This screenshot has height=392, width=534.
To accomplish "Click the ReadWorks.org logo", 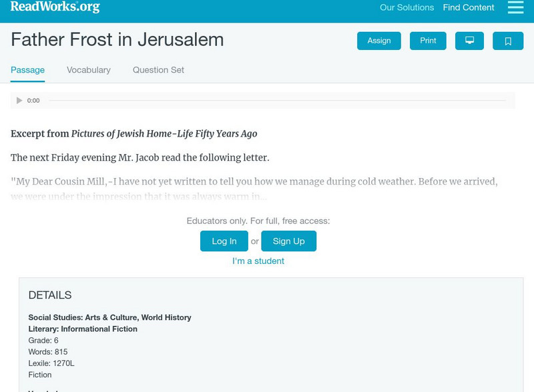I will tap(55, 7).
